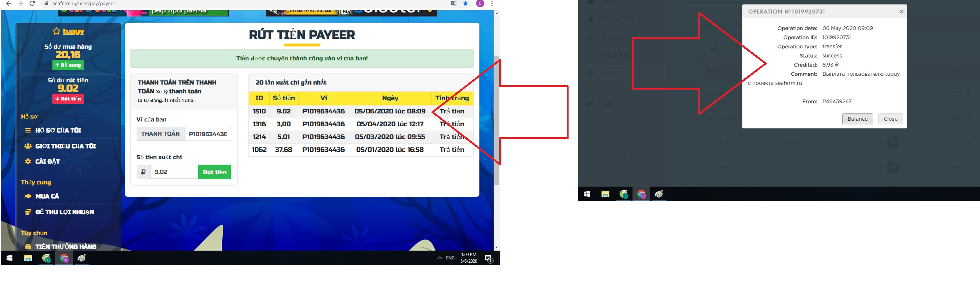Click the Số tiền column header
The width and height of the screenshot is (980, 281).
pos(284,98)
